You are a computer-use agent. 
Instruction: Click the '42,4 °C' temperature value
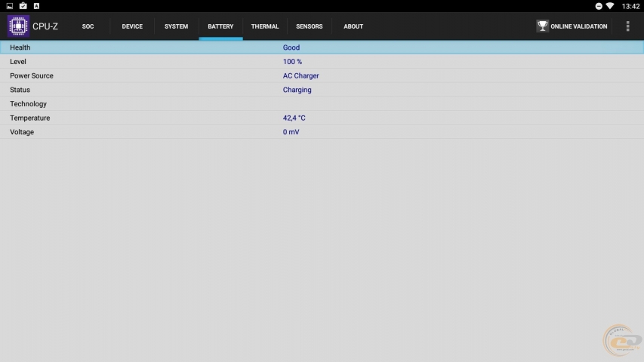294,118
